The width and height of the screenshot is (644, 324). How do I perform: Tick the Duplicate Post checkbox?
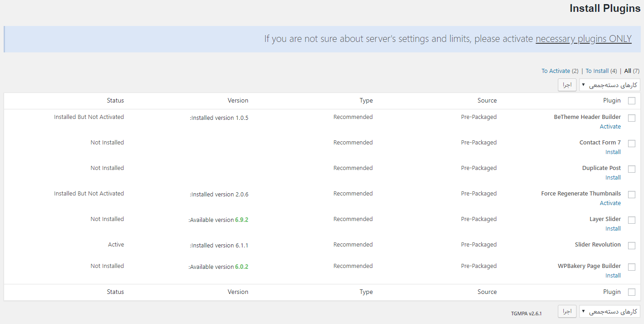[x=632, y=169]
